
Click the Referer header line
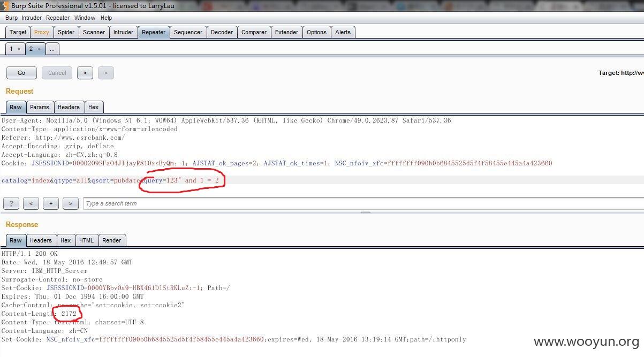[63, 138]
